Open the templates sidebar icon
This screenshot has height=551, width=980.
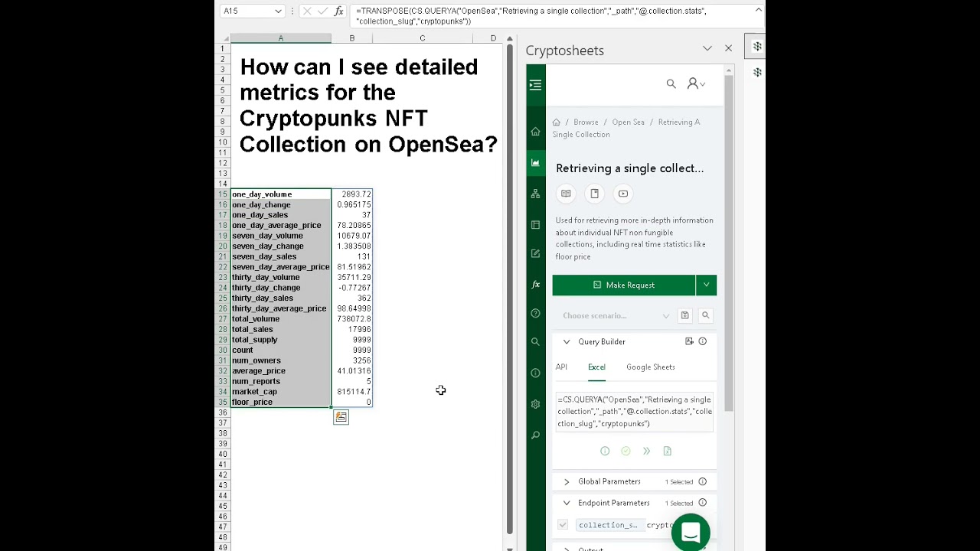(x=535, y=224)
